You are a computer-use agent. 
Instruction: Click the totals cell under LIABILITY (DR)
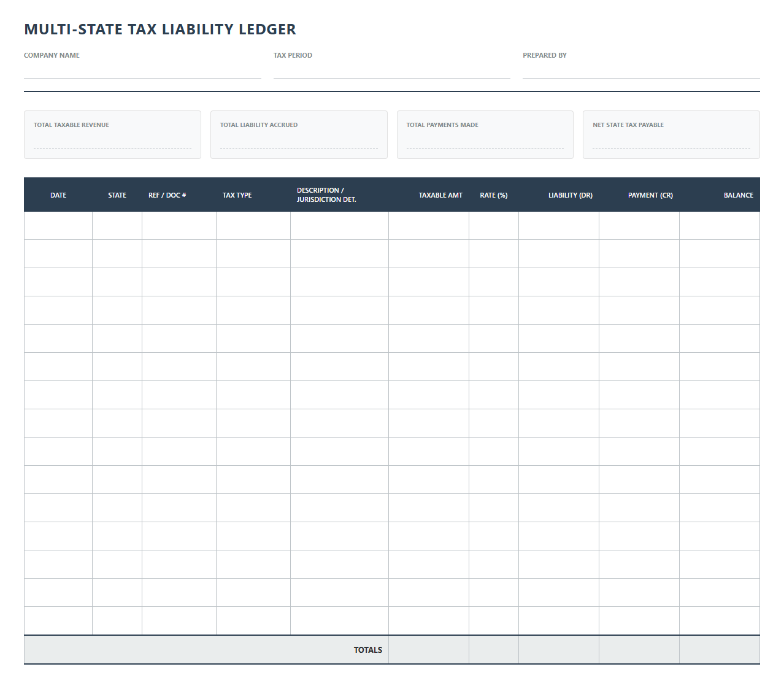click(x=559, y=650)
